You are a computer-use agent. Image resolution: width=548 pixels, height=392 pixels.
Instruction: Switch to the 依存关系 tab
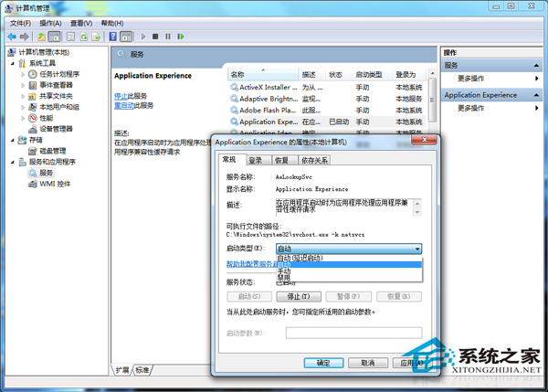314,161
